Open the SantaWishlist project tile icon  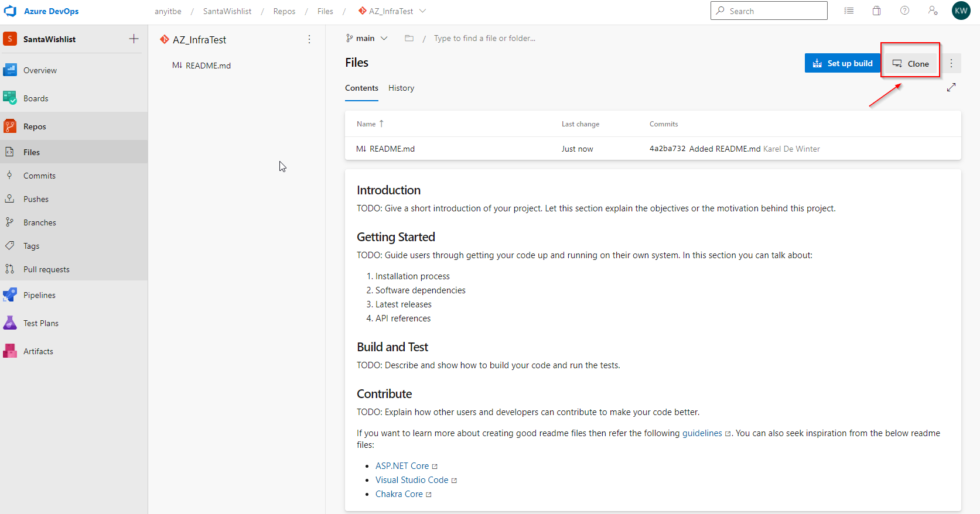tap(10, 39)
